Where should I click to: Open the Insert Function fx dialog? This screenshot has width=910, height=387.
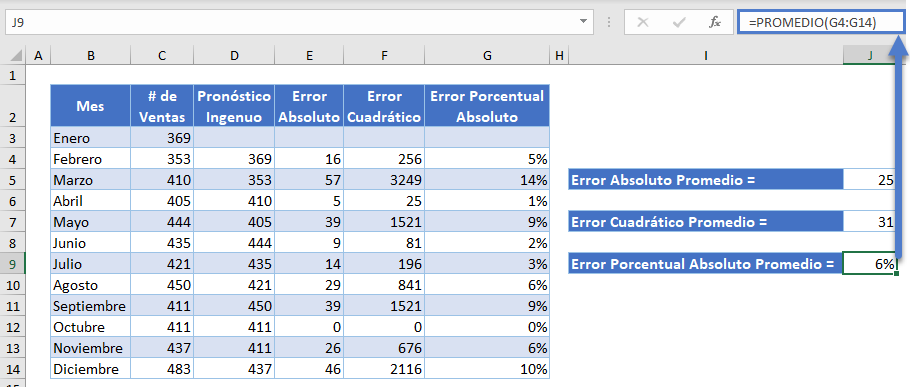pyautogui.click(x=715, y=23)
